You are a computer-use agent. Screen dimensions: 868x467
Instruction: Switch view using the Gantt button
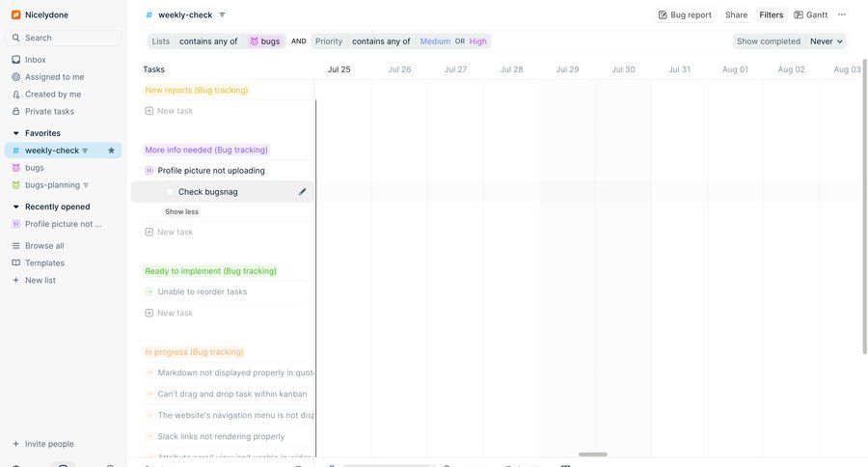click(810, 14)
